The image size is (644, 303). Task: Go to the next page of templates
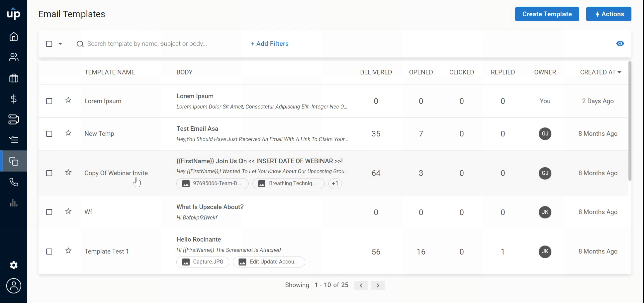(378, 285)
